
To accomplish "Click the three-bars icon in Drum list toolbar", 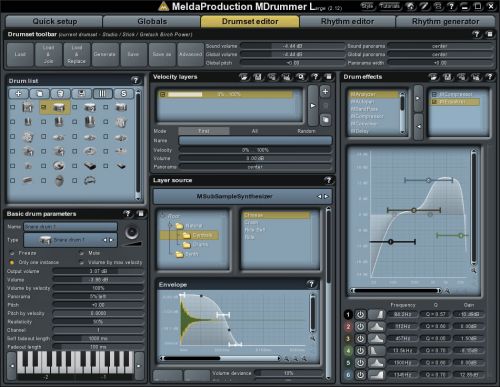I will (x=102, y=94).
